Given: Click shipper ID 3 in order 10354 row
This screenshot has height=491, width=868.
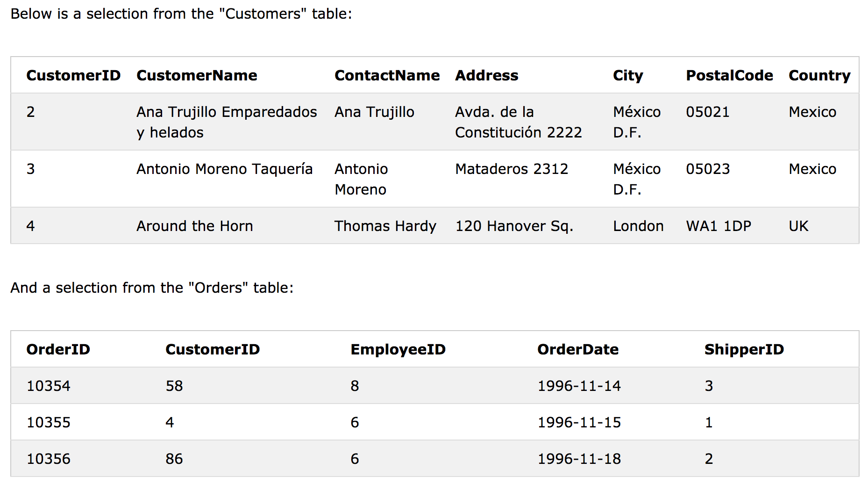Looking at the screenshot, I should (709, 386).
